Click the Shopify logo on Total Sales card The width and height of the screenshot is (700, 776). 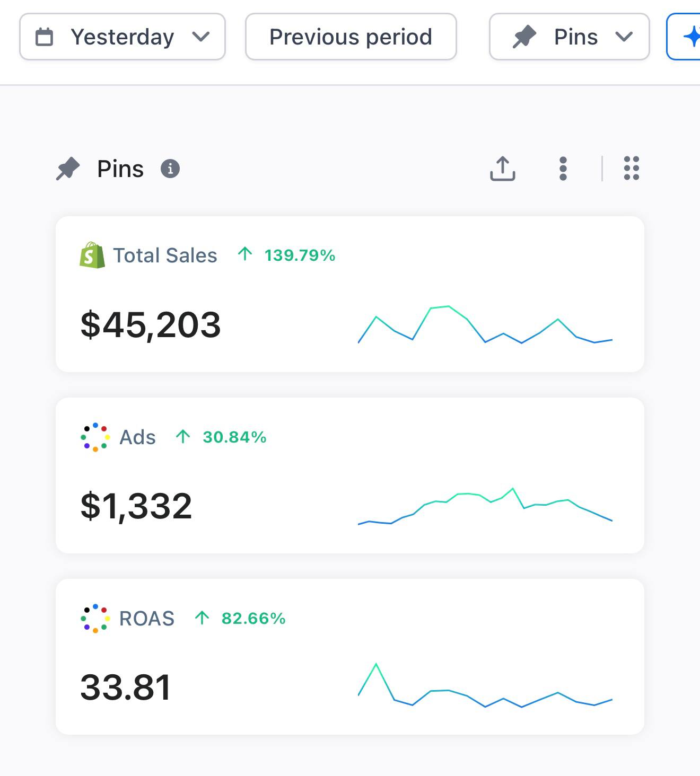point(92,255)
